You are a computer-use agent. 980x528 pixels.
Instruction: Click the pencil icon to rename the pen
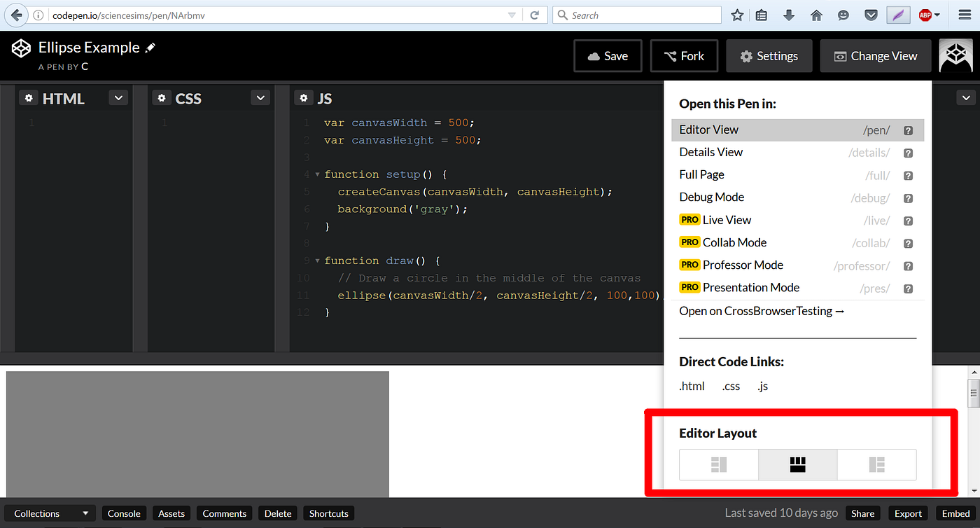(x=150, y=47)
